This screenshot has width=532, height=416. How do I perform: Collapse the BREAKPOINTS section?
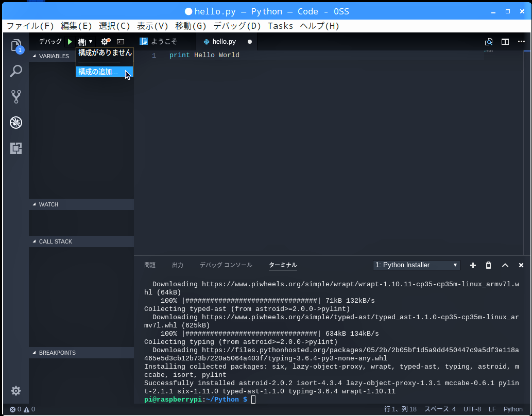81,353
